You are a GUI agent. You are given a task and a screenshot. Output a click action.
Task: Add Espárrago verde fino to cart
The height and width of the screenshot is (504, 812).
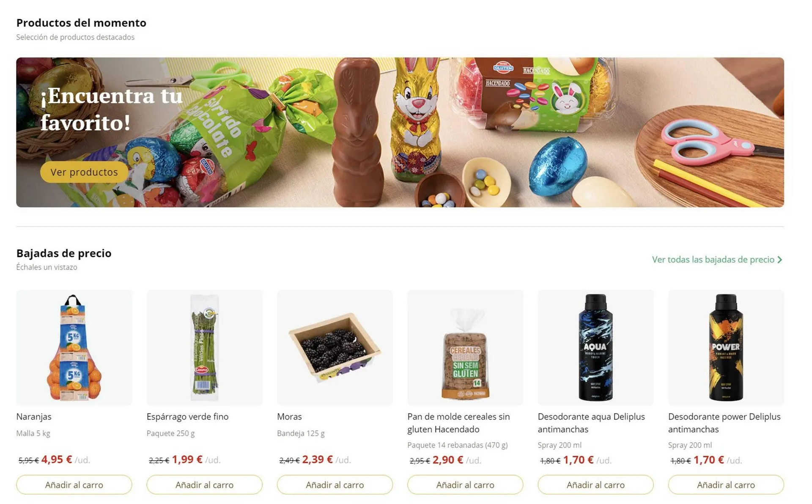(x=204, y=485)
